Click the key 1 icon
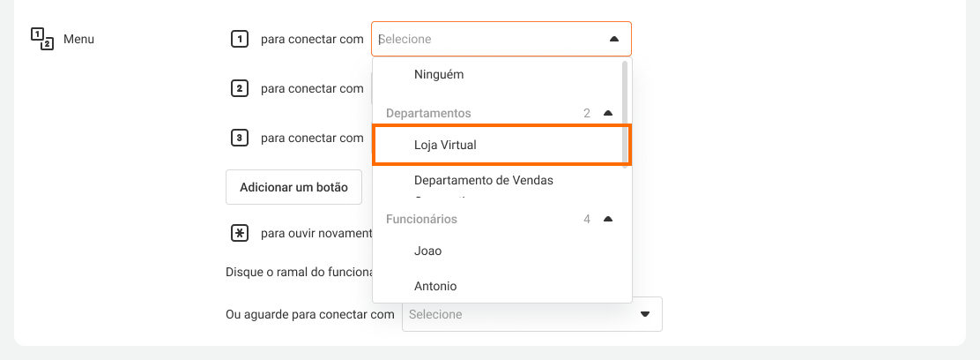Image resolution: width=980 pixels, height=360 pixels. (x=239, y=39)
